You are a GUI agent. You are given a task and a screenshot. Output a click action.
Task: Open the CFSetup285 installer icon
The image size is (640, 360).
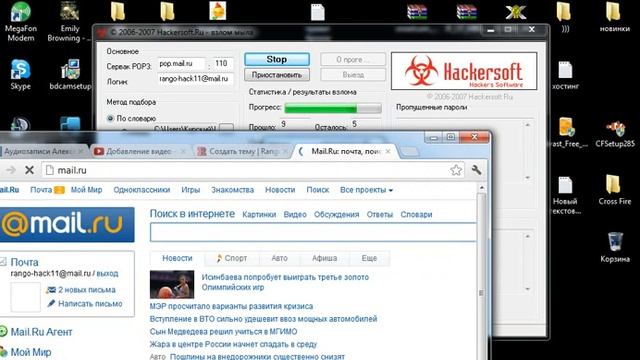coord(615,133)
